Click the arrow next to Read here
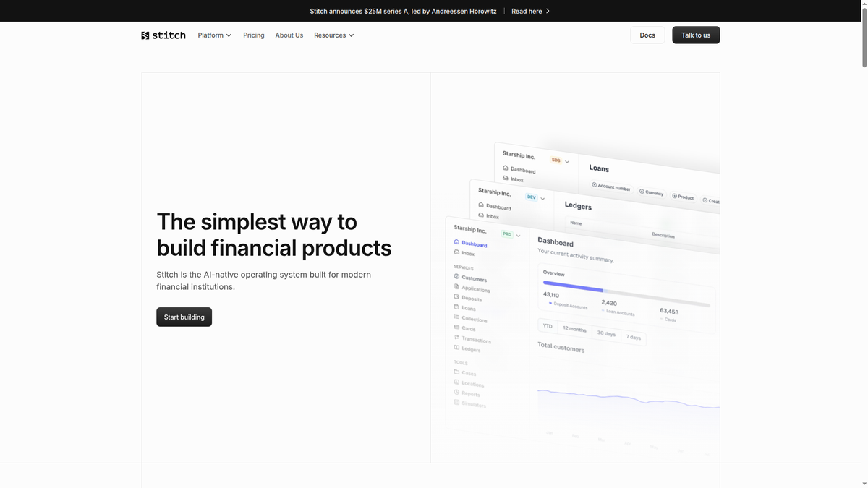Screen dimensions: 868x488 (x=548, y=12)
